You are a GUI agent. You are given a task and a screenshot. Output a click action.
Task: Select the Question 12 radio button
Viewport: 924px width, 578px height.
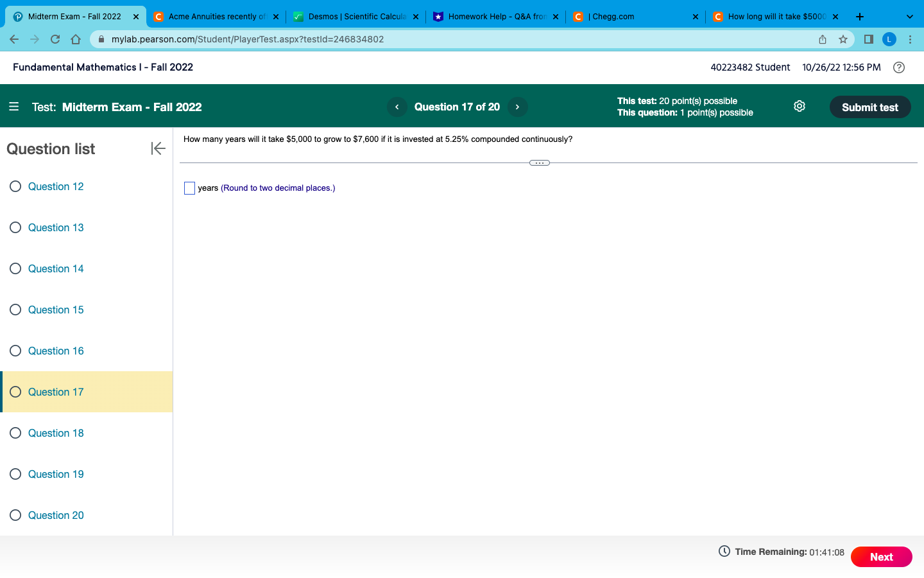coord(15,186)
